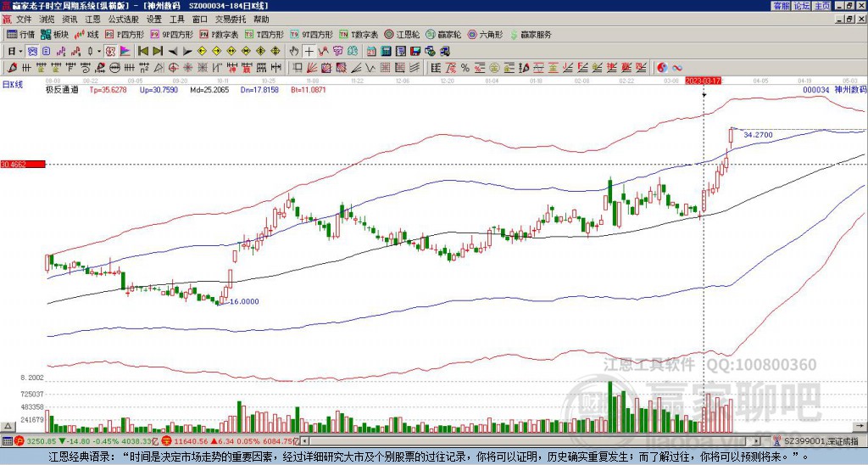Toggle the crosshair cursor tool
Screen dimensions: 868x465
(309, 52)
